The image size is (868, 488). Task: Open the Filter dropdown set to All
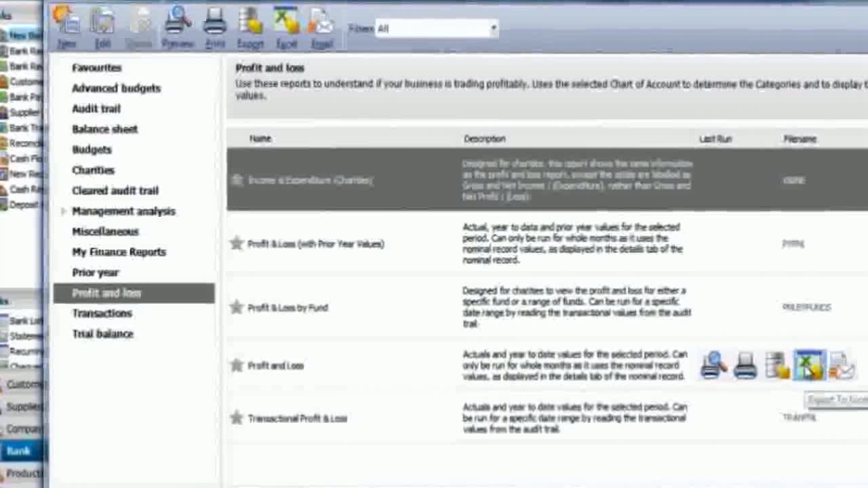pyautogui.click(x=437, y=28)
